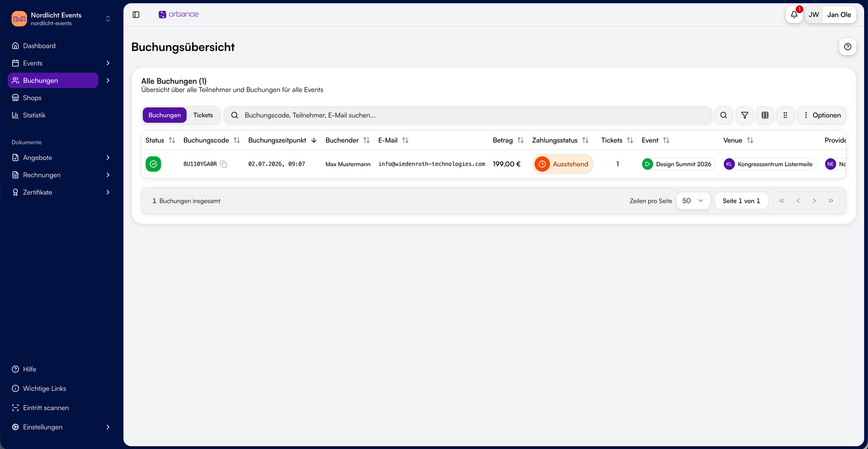This screenshot has width=868, height=449.
Task: Go to first page arrow
Action: coord(782,201)
